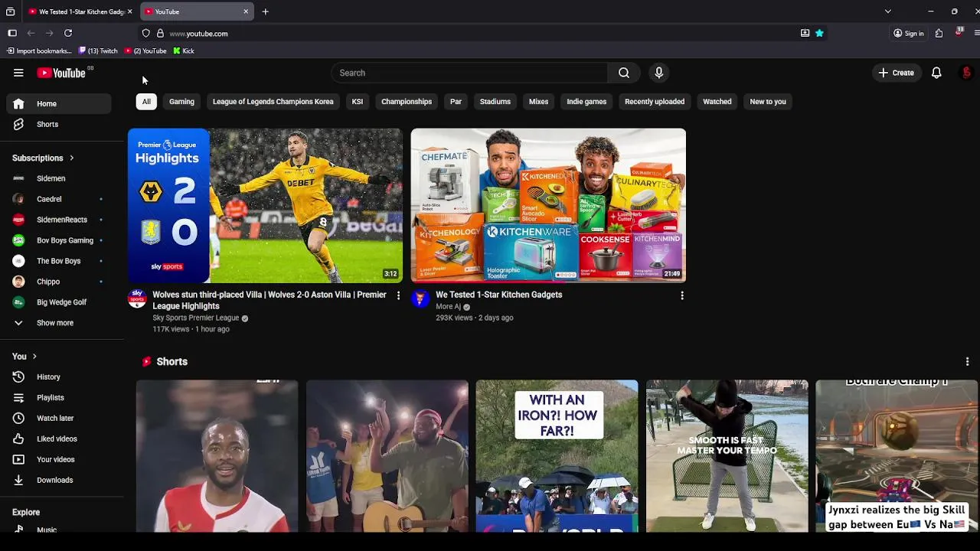Open the kitchen gadgets video thumbnail
This screenshot has width=980, height=551.
coord(548,206)
